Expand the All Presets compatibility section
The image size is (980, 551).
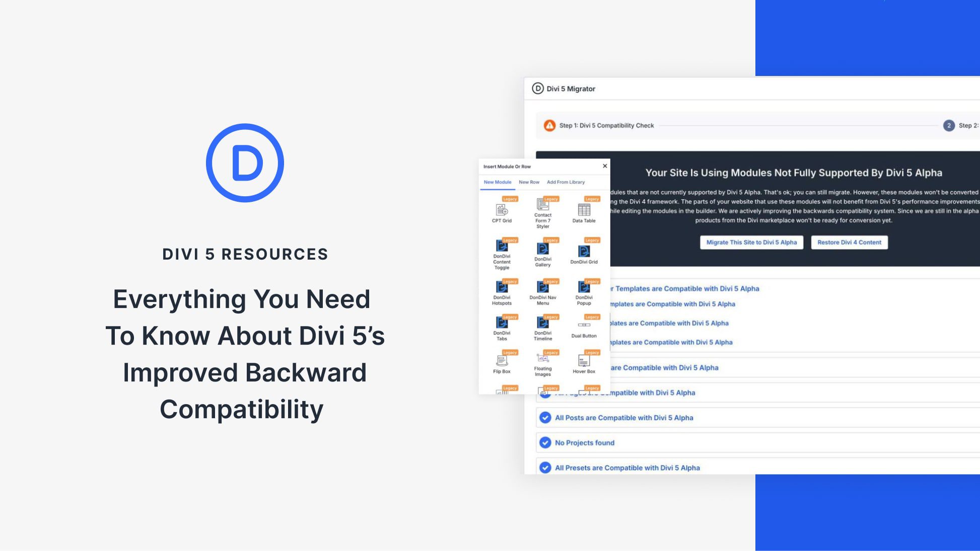pos(627,467)
